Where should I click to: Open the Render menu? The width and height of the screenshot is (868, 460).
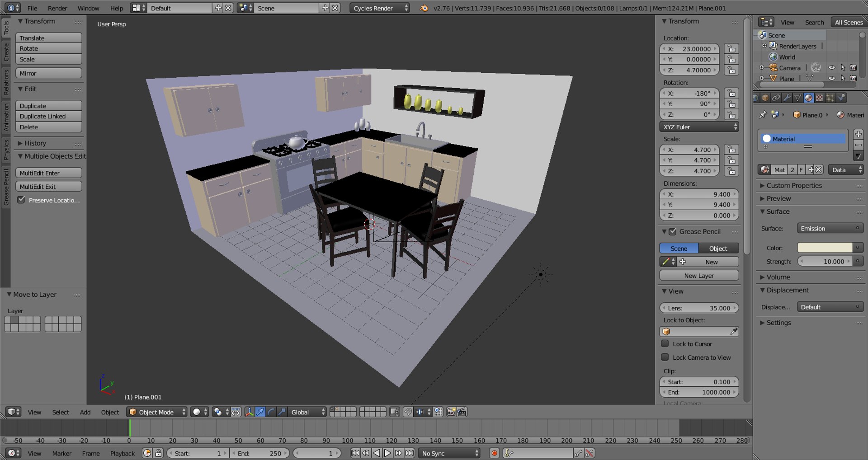[x=57, y=8]
